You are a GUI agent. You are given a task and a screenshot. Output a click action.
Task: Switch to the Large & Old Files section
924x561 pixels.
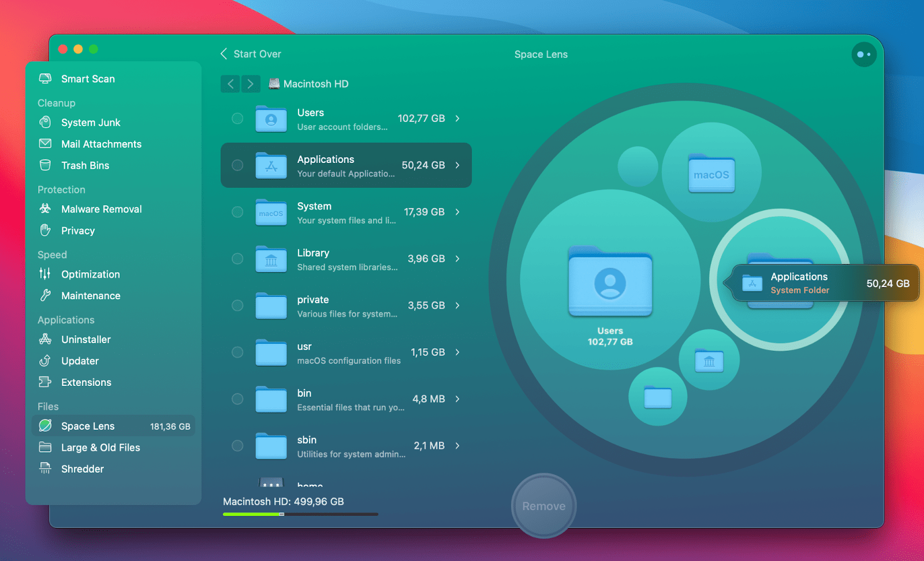click(100, 447)
